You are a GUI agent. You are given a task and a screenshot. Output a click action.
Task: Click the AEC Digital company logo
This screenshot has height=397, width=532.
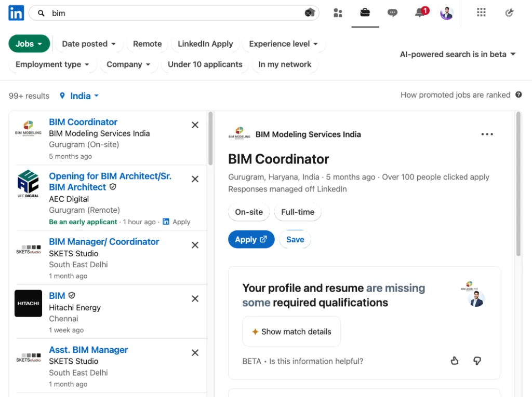28,184
